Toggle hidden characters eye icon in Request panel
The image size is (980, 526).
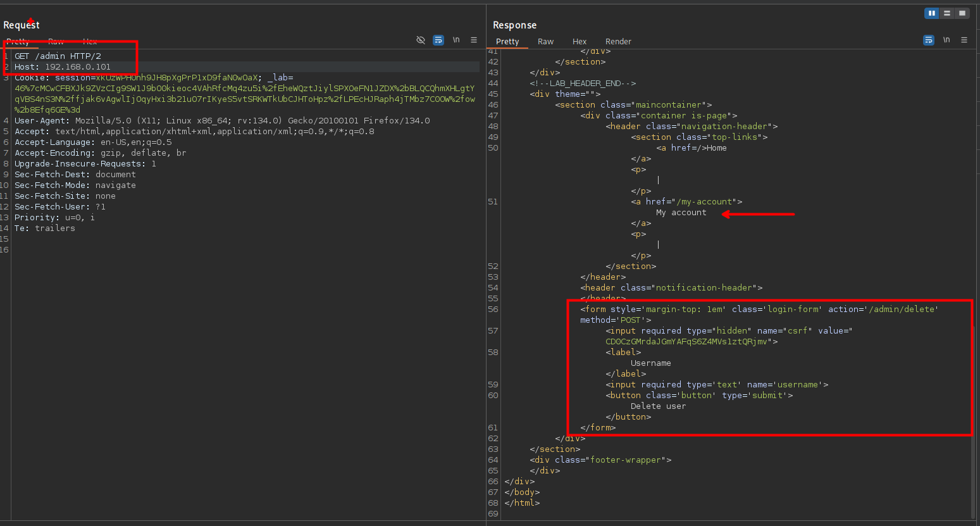tap(421, 40)
